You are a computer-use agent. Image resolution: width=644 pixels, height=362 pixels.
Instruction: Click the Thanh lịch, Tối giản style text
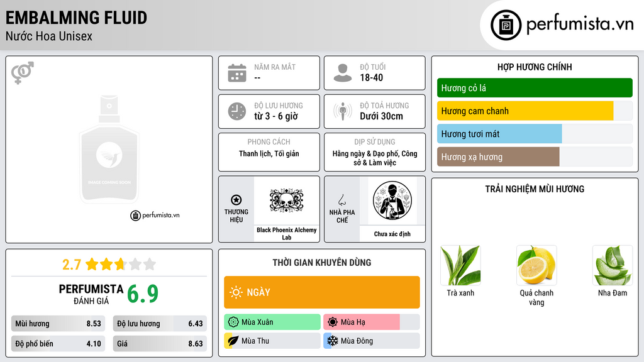pos(269,153)
